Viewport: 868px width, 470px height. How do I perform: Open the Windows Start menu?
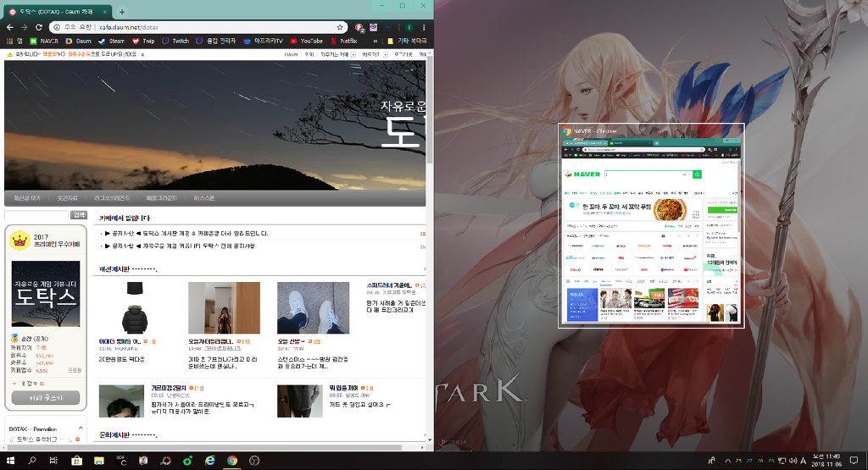10,461
